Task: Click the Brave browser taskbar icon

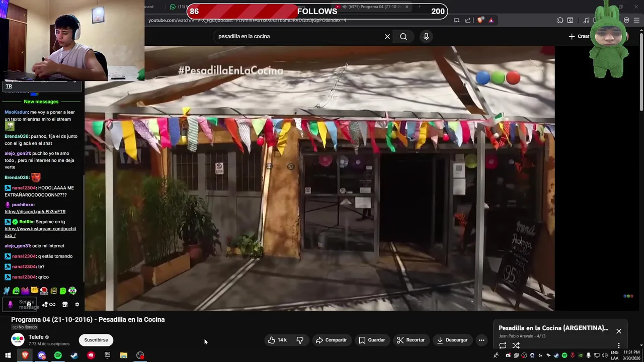Action: (25, 355)
